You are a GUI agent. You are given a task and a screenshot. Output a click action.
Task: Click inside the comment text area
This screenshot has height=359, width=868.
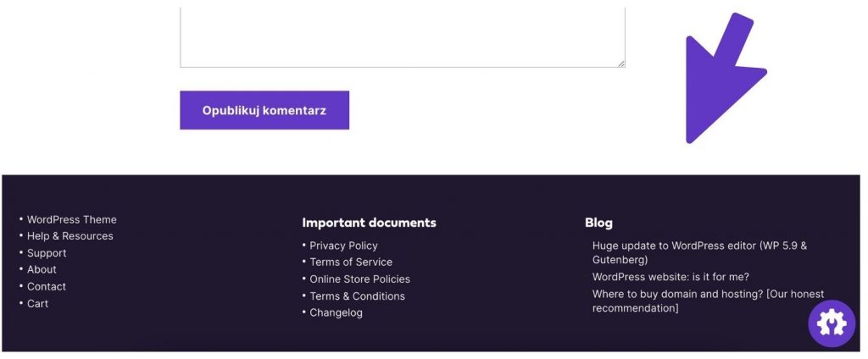[403, 36]
